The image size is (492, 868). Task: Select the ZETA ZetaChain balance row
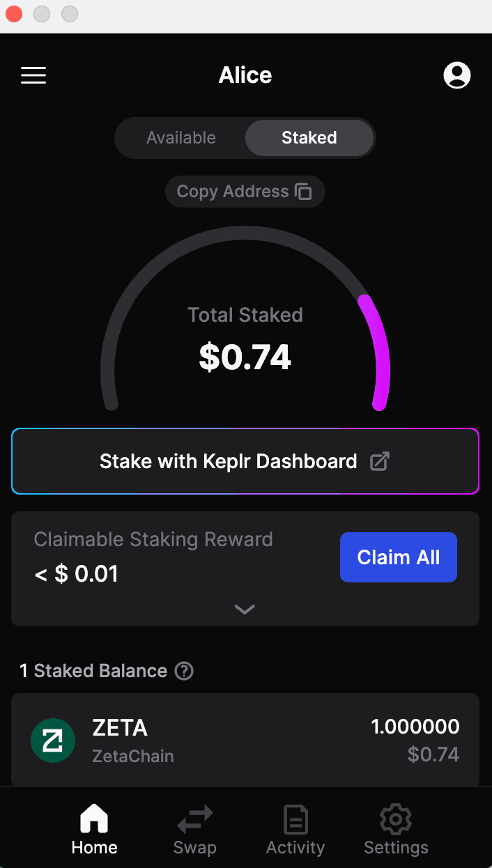click(245, 740)
